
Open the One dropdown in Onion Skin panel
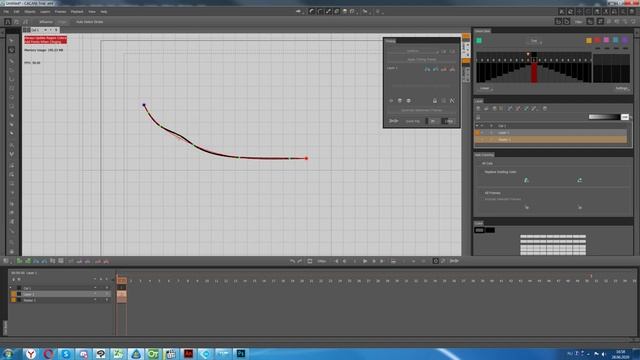pyautogui.click(x=535, y=41)
